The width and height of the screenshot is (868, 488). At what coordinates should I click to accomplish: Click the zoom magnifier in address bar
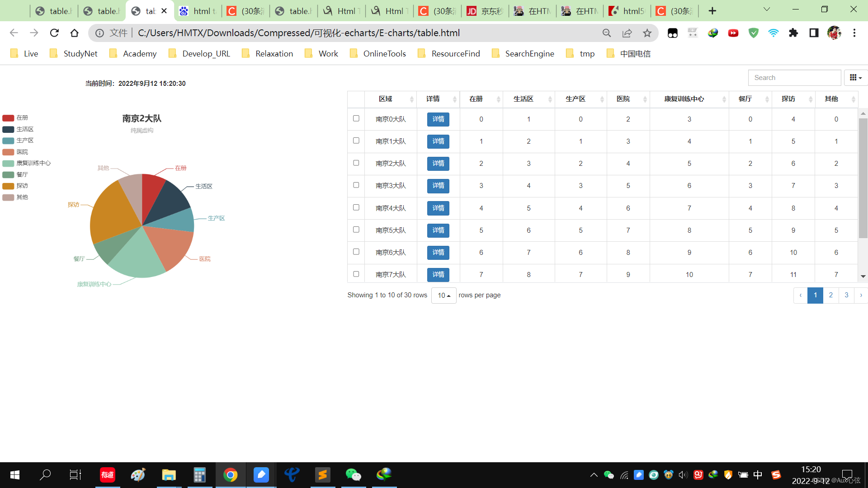607,33
